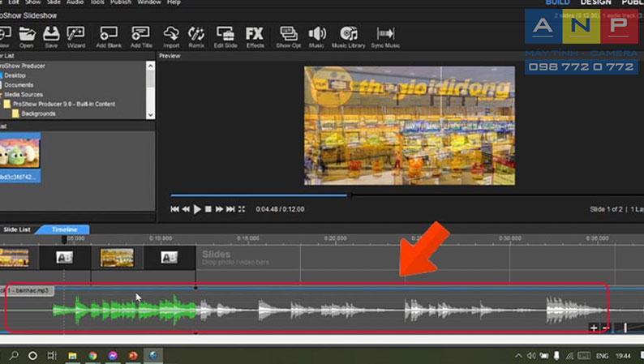Image resolution: width=644 pixels, height=364 pixels.
Task: Toggle full screen preview
Action: click(242, 209)
